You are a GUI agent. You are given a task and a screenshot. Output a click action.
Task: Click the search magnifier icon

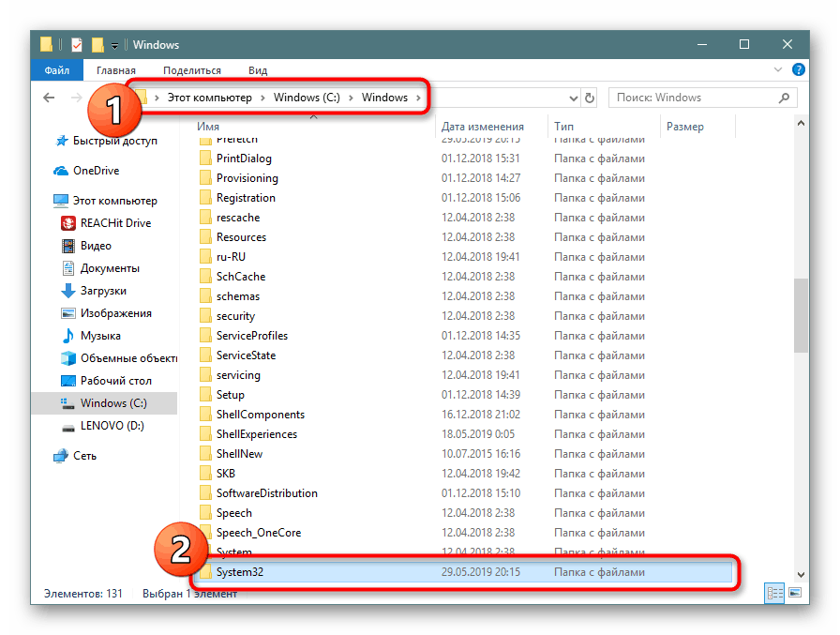click(x=785, y=98)
